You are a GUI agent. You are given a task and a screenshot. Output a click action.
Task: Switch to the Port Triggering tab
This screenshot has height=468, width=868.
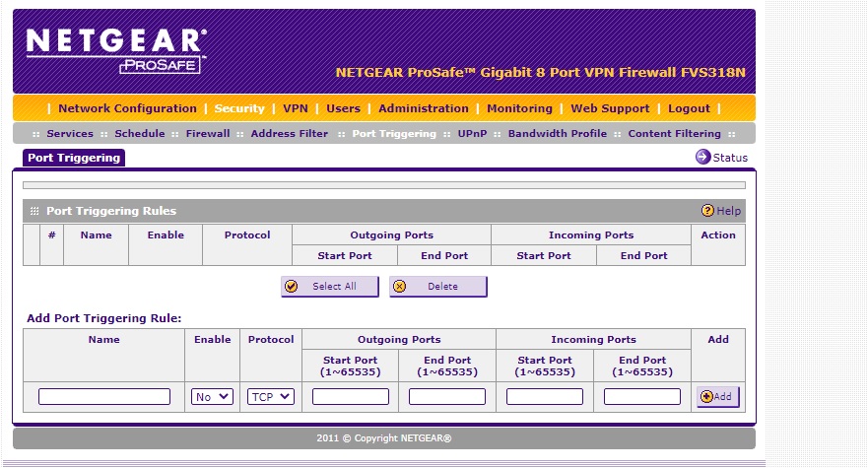pos(74,158)
